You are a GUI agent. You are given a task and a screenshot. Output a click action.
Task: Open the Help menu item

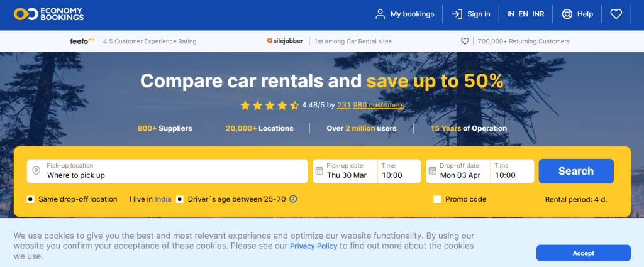[585, 14]
